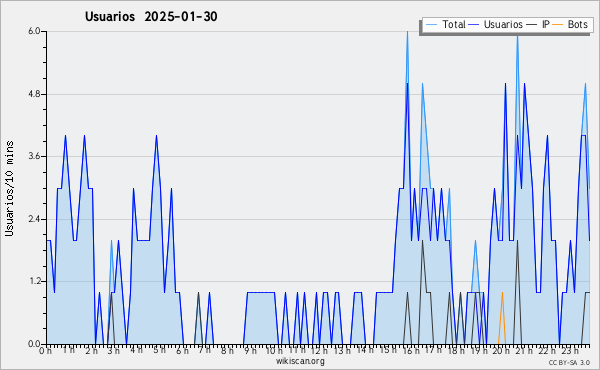The image size is (600, 370).
Task: Click the light blue Total legend line
Action: [431, 25]
